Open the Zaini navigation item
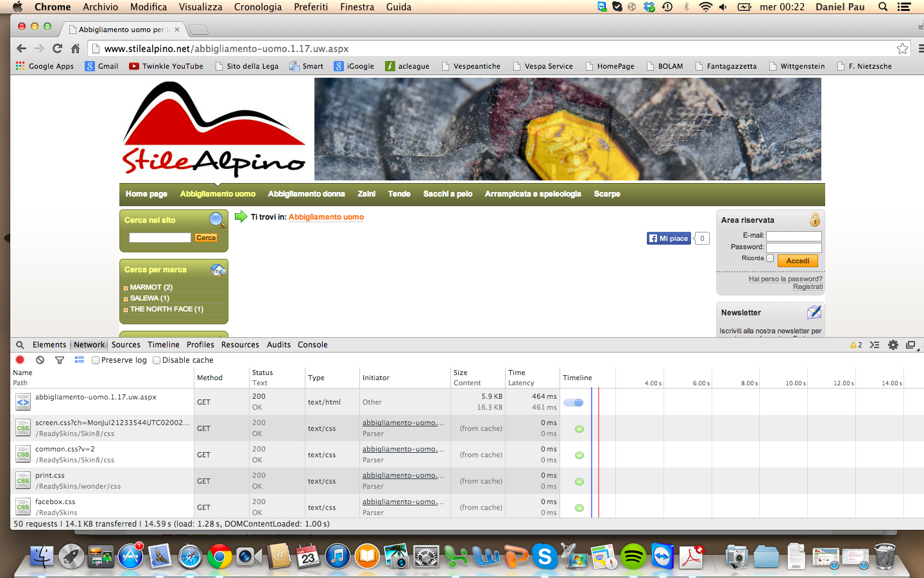This screenshot has height=578, width=924. tap(366, 194)
